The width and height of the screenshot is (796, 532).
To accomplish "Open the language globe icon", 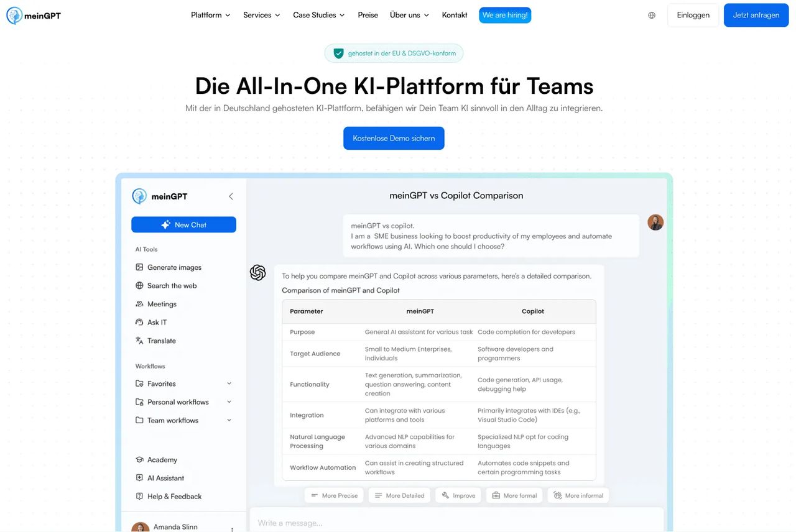I will pyautogui.click(x=652, y=16).
